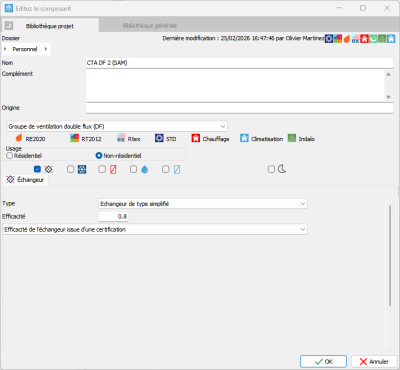This screenshot has width=400, height=370.
Task: Tick the checkbox before the light blue slashed icon
Action: point(166,169)
